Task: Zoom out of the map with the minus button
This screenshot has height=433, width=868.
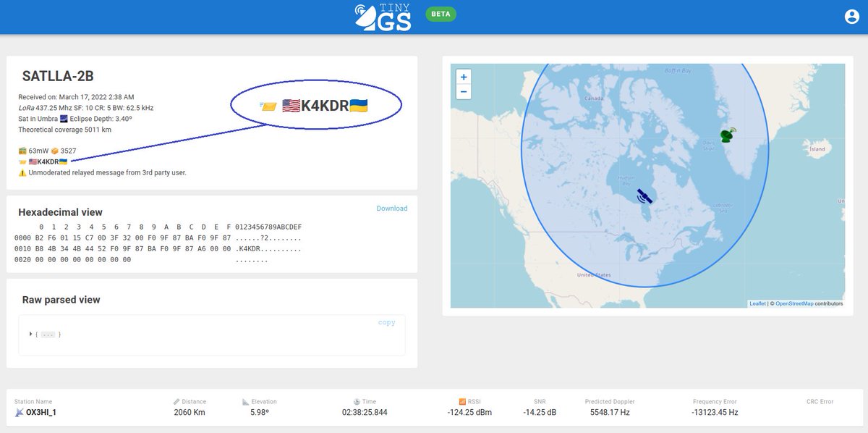Action: point(462,92)
